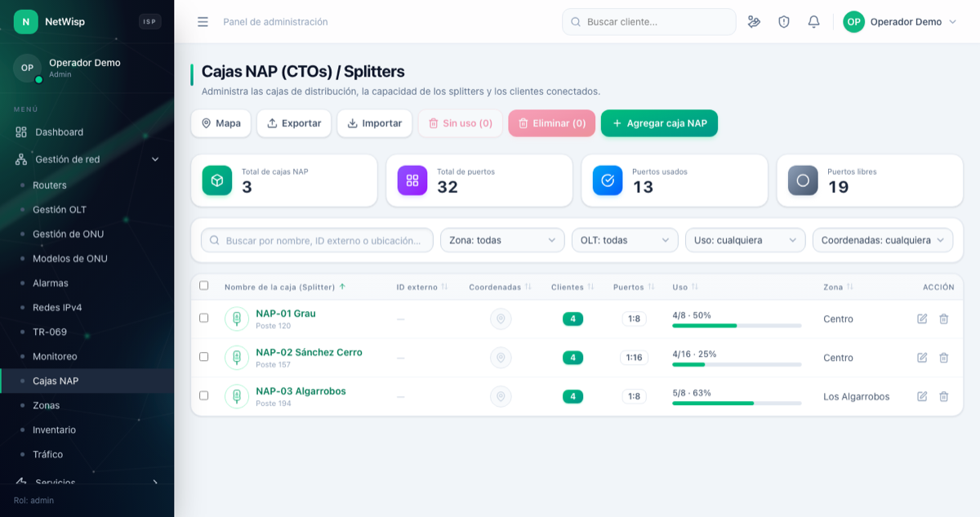Select all boxes with the header checkbox
This screenshot has width=980, height=517.
pyautogui.click(x=204, y=286)
